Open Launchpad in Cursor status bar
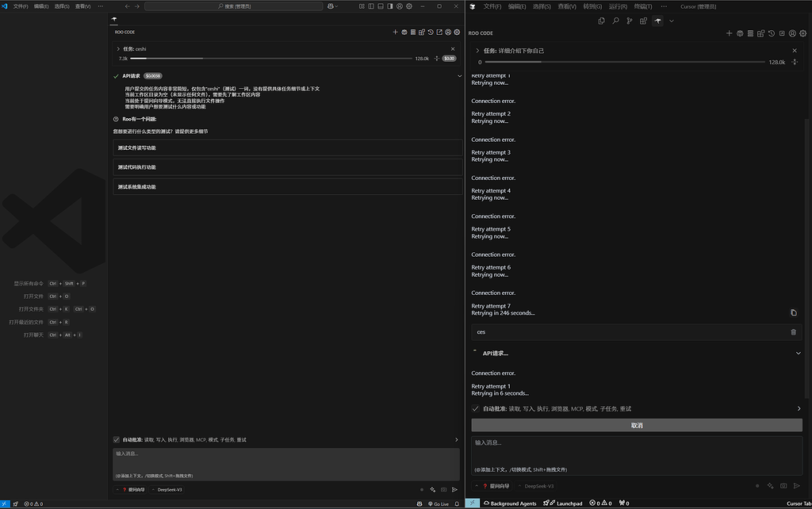Screen dimensions: 812x509 coord(563,503)
